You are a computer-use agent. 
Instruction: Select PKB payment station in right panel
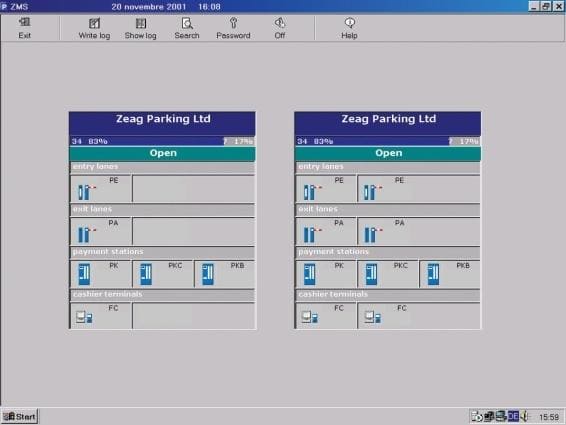coord(450,274)
